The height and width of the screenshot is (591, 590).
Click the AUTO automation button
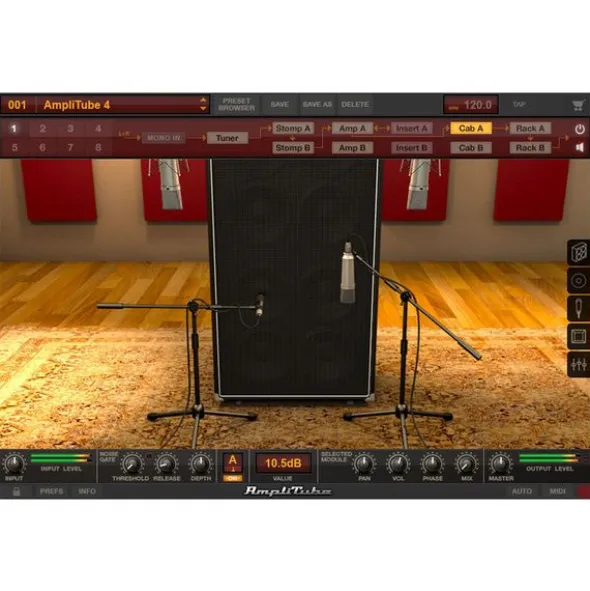[x=522, y=491]
